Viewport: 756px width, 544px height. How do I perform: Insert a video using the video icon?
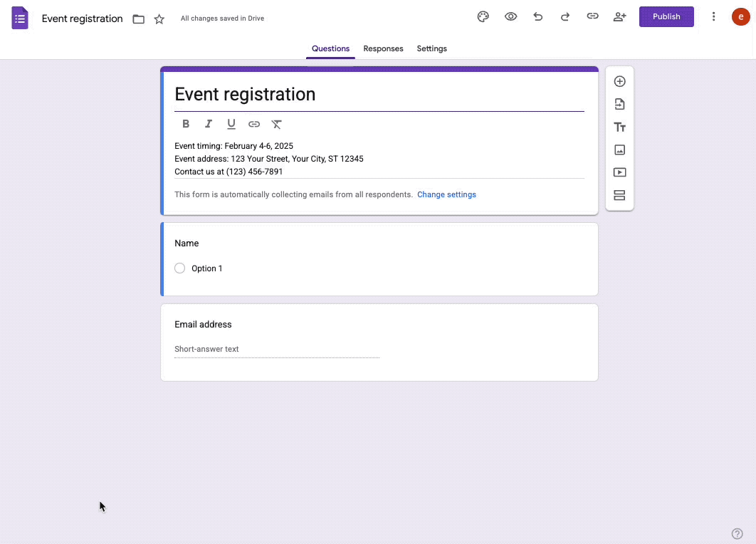(x=619, y=172)
